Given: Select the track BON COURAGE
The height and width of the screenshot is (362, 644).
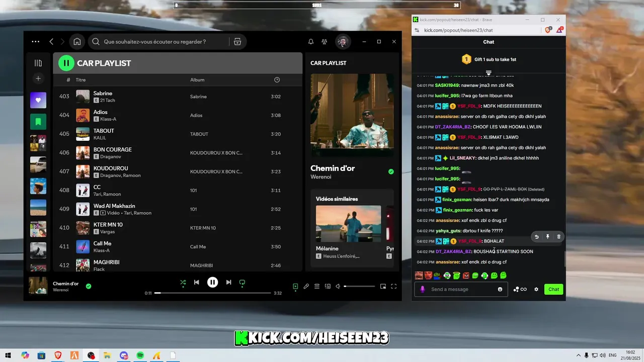Looking at the screenshot, I should coord(178,153).
